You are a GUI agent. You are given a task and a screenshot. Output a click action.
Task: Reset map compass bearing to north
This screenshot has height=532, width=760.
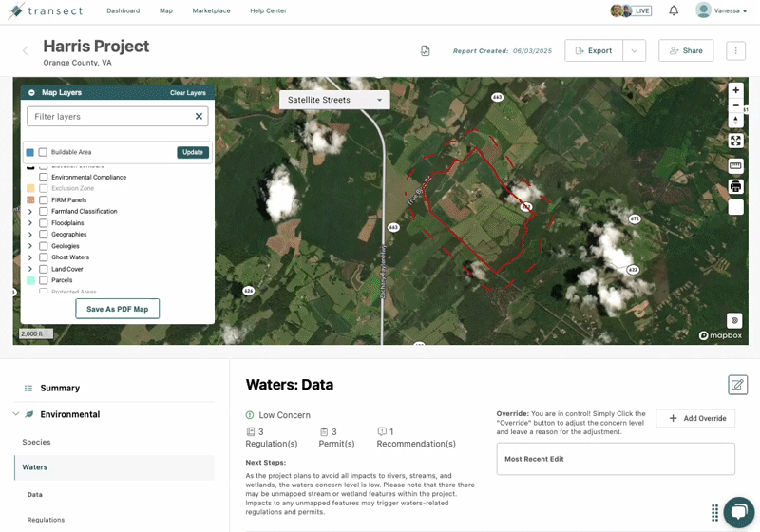pos(735,121)
